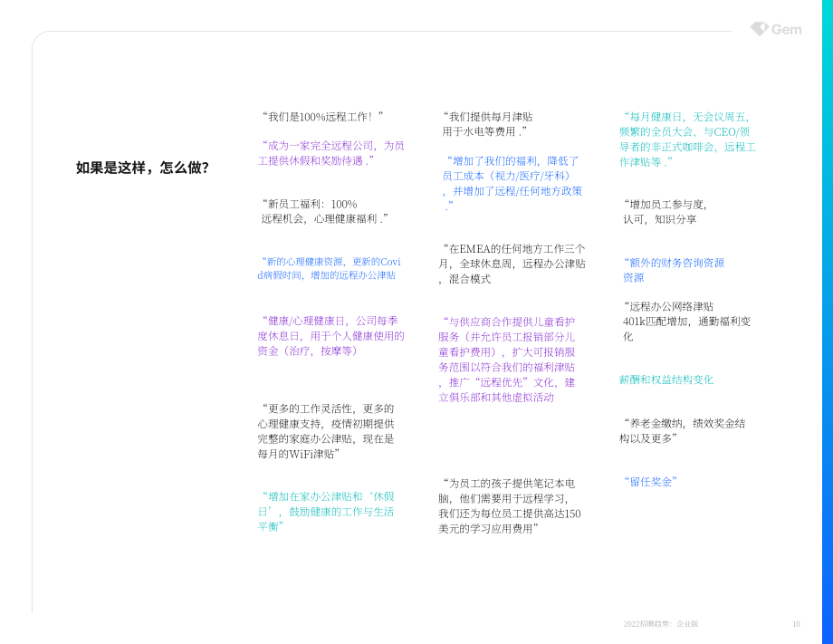Click the purple quote starting 成为一家完全远程公司
Viewport: 833px width, 644px height.
[x=331, y=153]
